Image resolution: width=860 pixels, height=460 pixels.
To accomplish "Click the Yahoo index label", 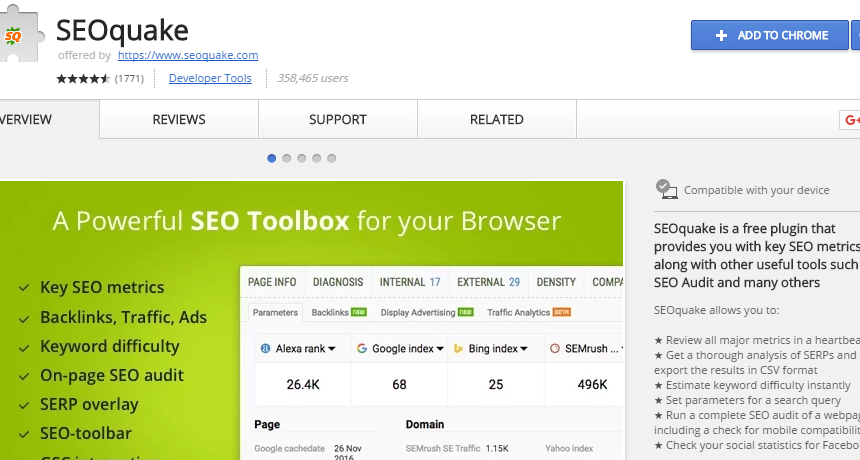I will [x=569, y=448].
